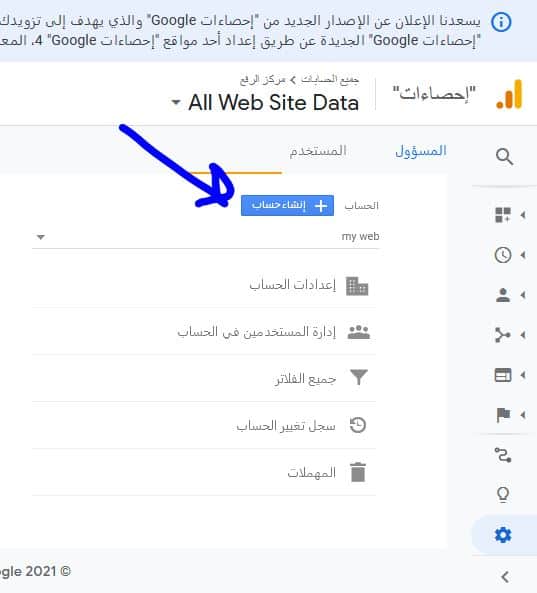Click the الحساب column label
The height and width of the screenshot is (593, 537).
(362, 206)
